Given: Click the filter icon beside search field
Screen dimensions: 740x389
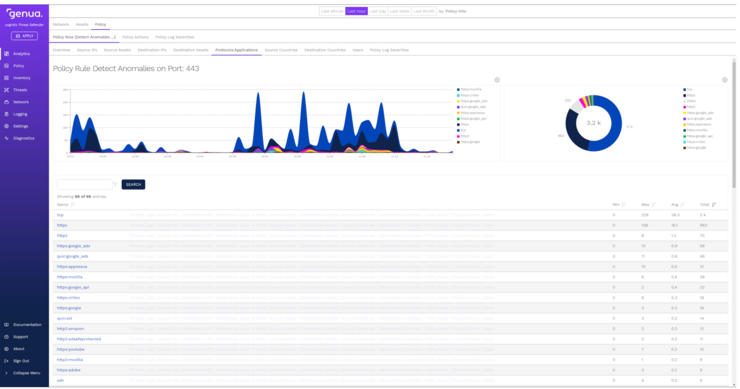Looking at the screenshot, I should 115,185.
